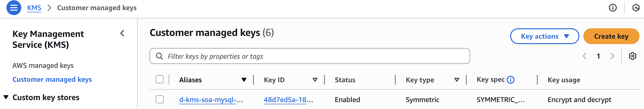Go to previous page of keys
This screenshot has width=644, height=109.
click(585, 56)
